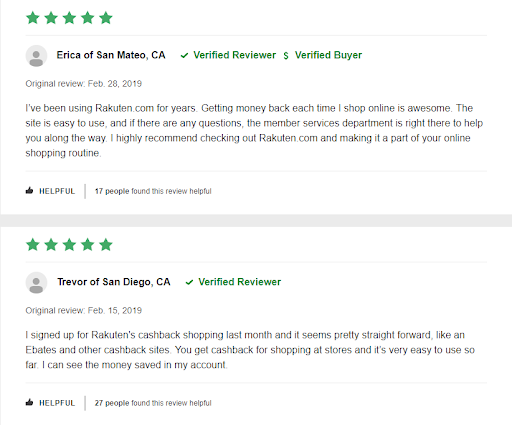This screenshot has width=512, height=425.
Task: Click third star in Trevor's rating
Action: point(69,245)
